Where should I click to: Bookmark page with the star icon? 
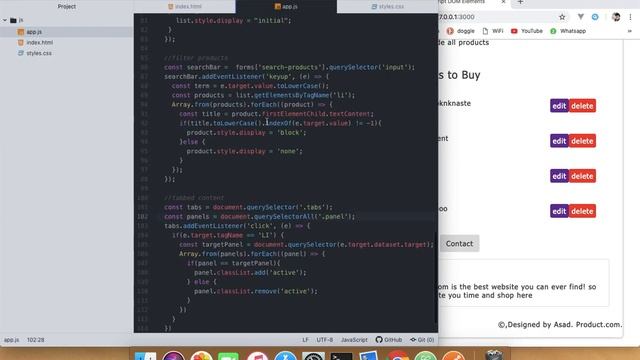pyautogui.click(x=562, y=17)
